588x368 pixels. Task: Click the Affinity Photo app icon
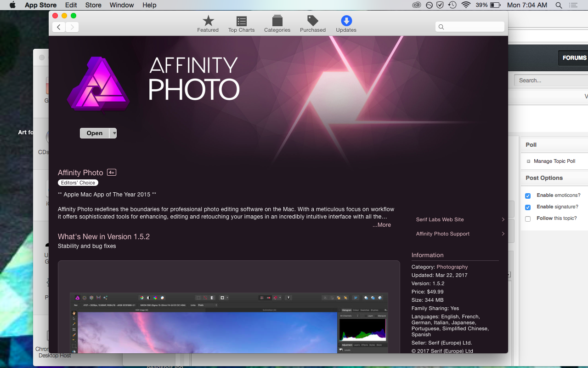[98, 83]
